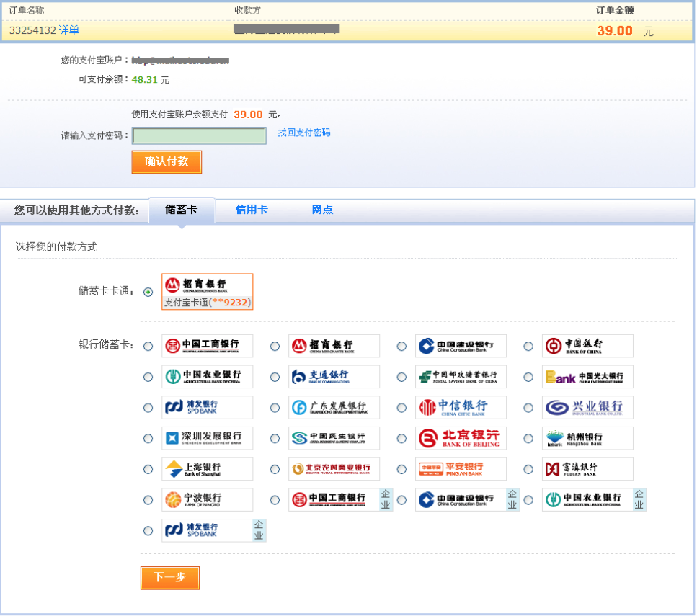Choose the 中国邮政储蓄银行 logo
The width and height of the screenshot is (697, 616).
pyautogui.click(x=460, y=377)
